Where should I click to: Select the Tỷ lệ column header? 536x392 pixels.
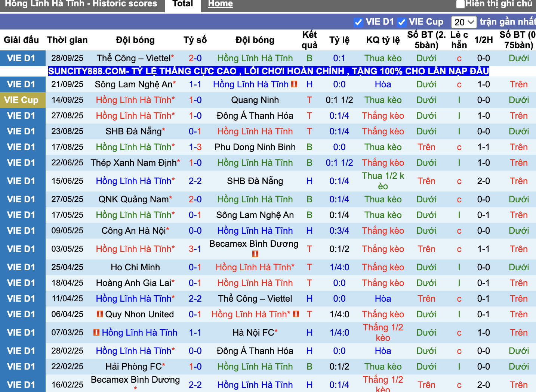click(x=339, y=40)
